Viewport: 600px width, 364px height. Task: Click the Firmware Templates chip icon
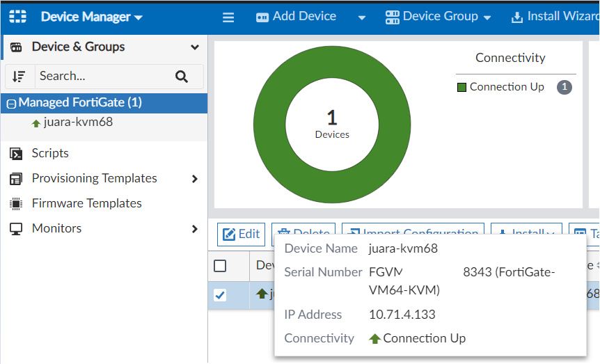pos(16,203)
